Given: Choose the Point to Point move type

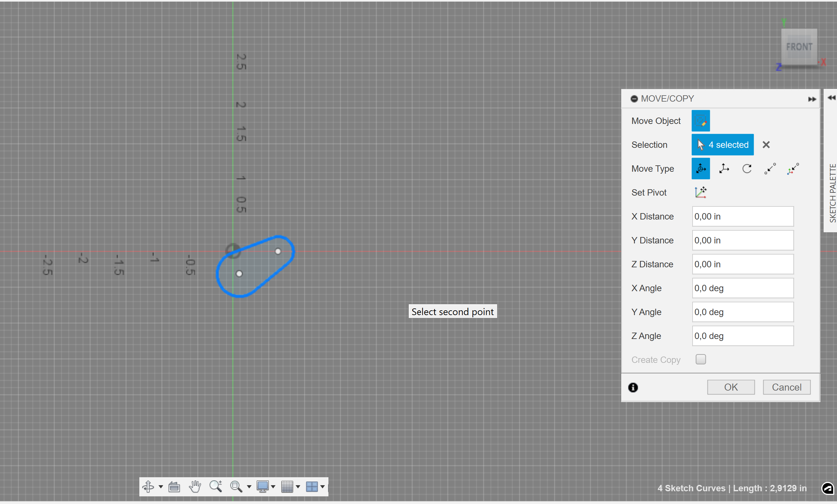Looking at the screenshot, I should (770, 169).
